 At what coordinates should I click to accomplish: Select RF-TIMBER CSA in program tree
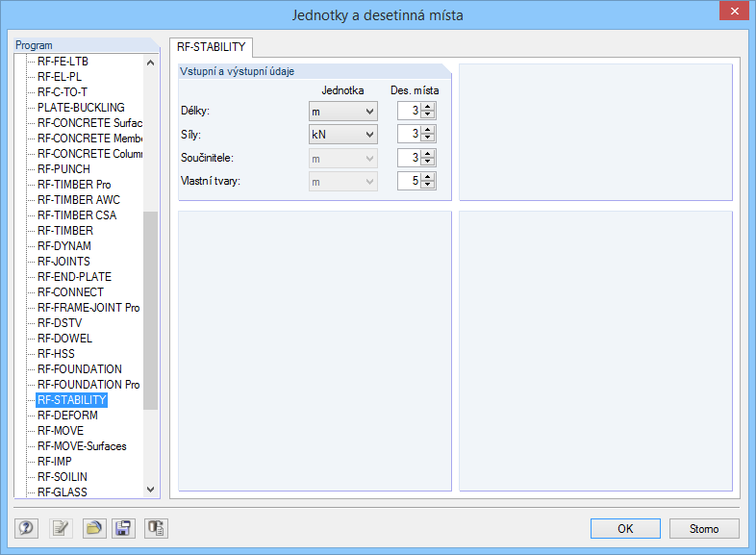pyautogui.click(x=77, y=215)
